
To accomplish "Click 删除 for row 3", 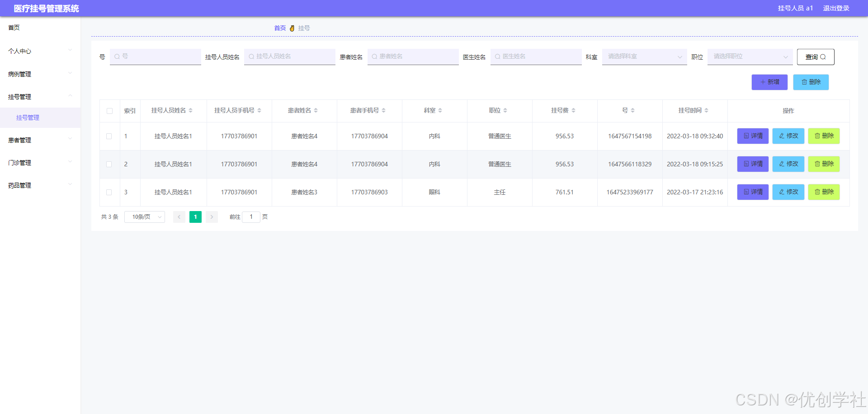I will click(824, 192).
